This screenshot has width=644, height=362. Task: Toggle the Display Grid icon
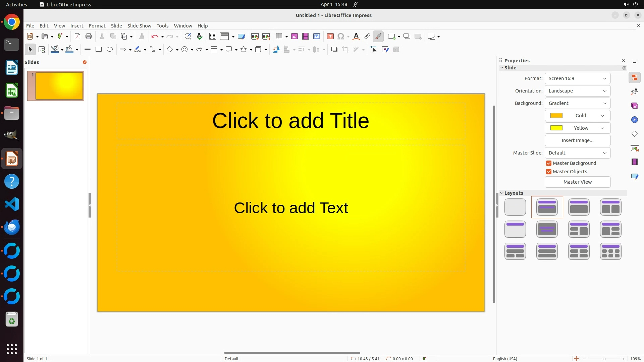coord(212,37)
